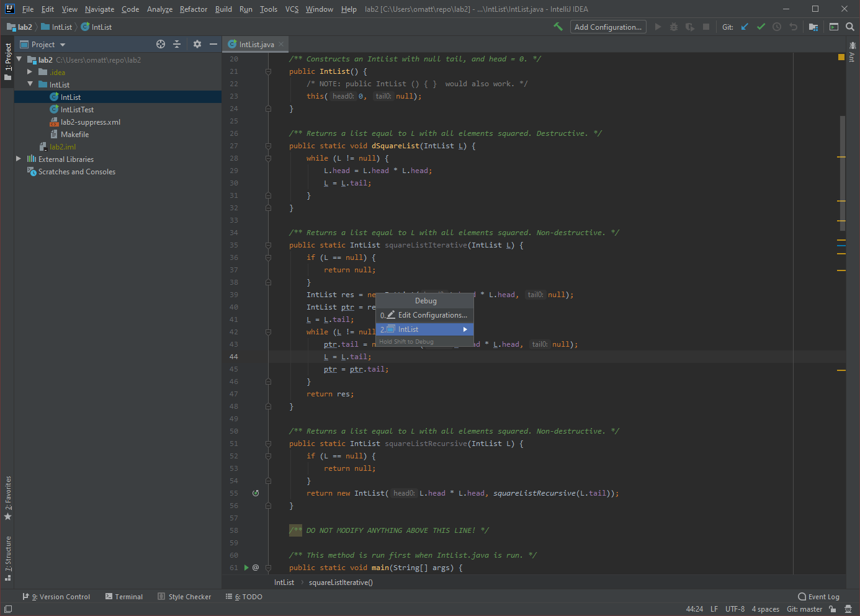Viewport: 860px width, 616px height.
Task: Commit changes using the green checkmark icon
Action: [761, 27]
